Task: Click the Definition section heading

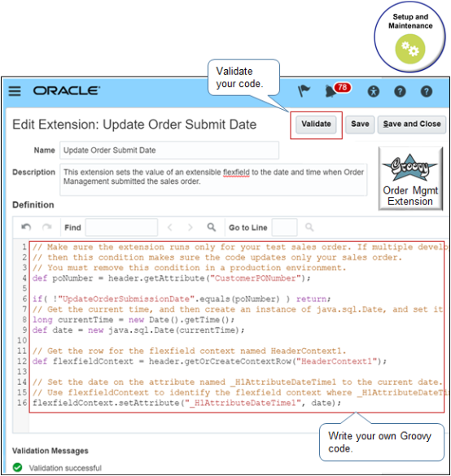Action: pyautogui.click(x=33, y=205)
